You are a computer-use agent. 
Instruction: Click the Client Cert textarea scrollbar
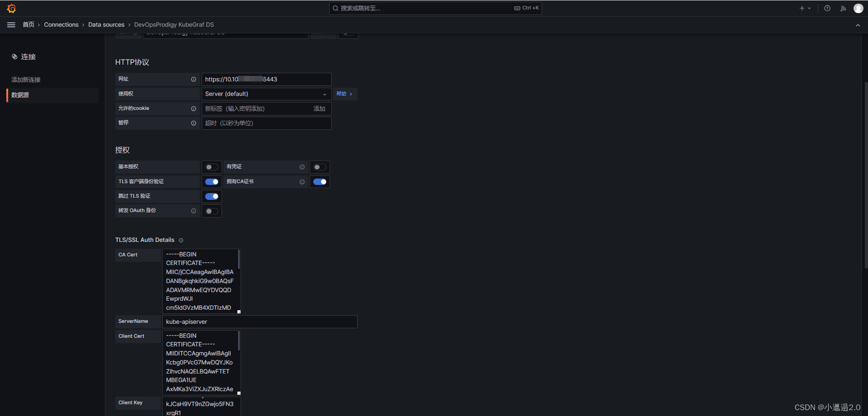(x=239, y=341)
